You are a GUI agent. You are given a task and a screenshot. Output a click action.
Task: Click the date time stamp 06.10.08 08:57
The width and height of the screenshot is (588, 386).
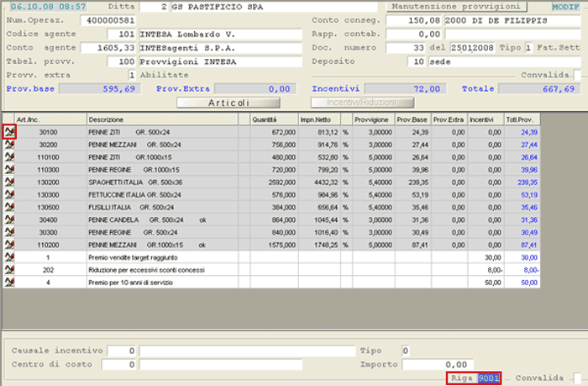coord(48,7)
